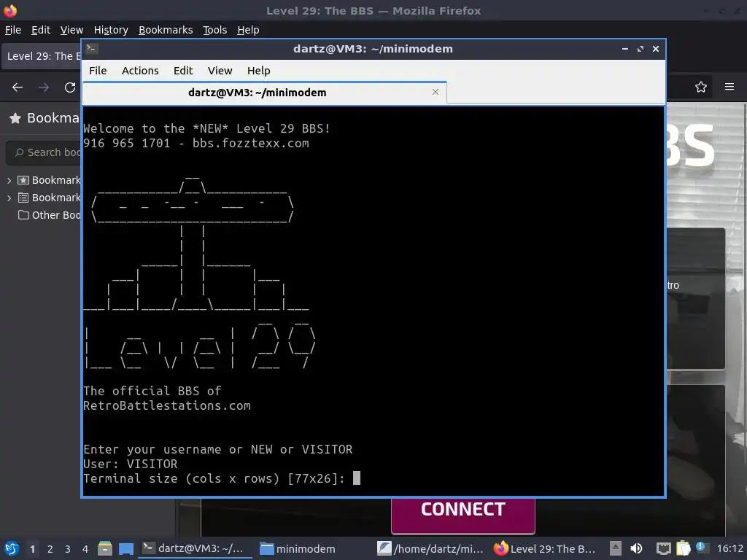Switch to the Level 29 Firefox taskbar entry
Screen dimensions: 747x560
[546, 548]
